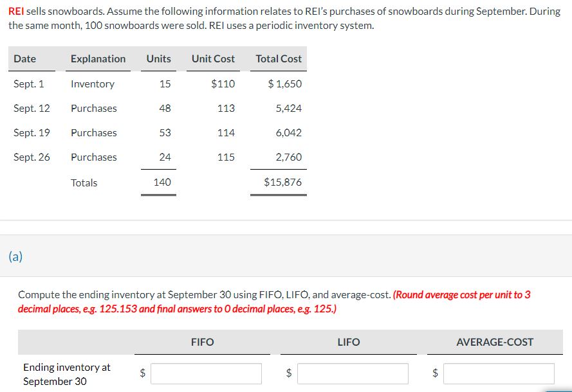Click Purchases in the Sept. 19 row
This screenshot has width=572, height=392.
(94, 132)
